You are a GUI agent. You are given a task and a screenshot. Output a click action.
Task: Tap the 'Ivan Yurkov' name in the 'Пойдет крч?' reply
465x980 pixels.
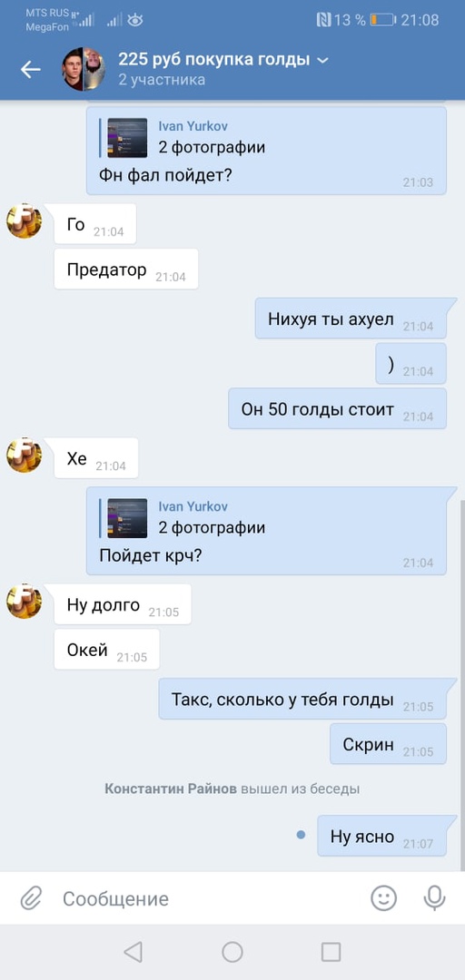[193, 506]
